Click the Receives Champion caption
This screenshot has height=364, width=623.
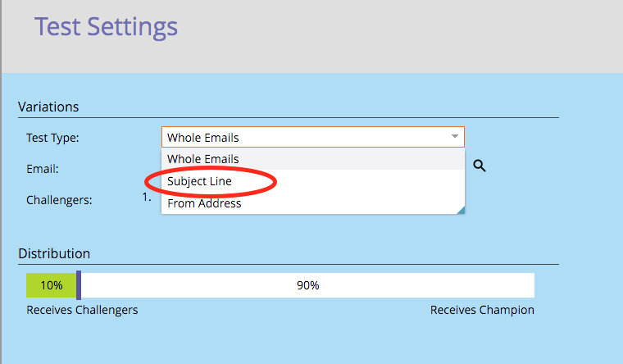(x=482, y=310)
